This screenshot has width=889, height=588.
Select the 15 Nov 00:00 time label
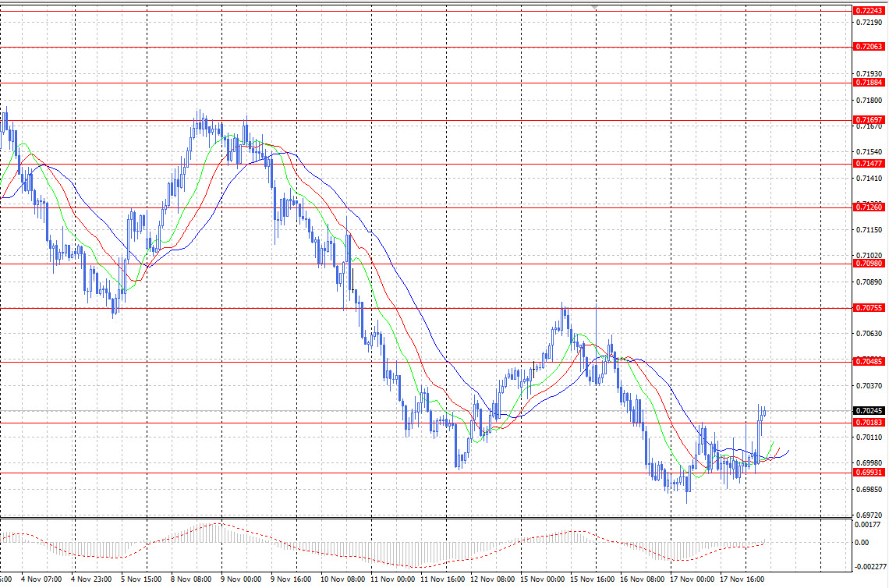point(542,579)
